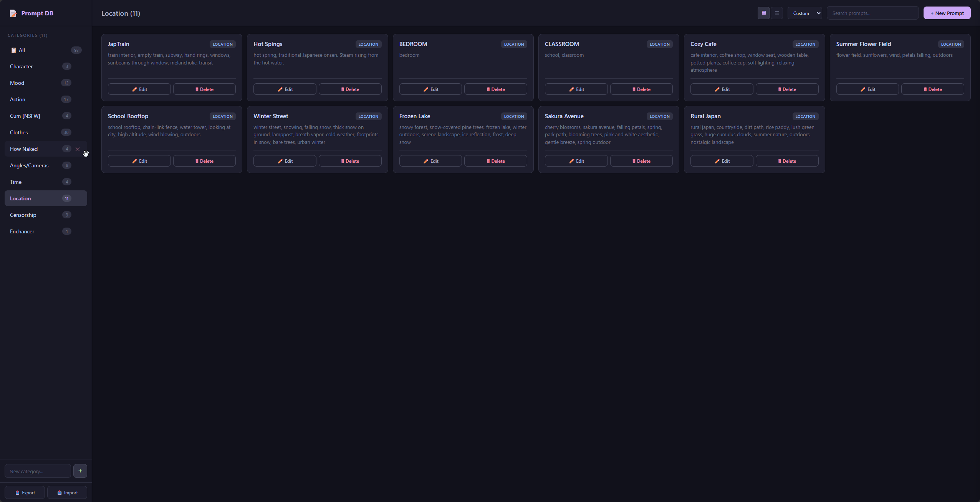Delete the Winter Street prompt
This screenshot has width=980, height=502.
coord(350,161)
